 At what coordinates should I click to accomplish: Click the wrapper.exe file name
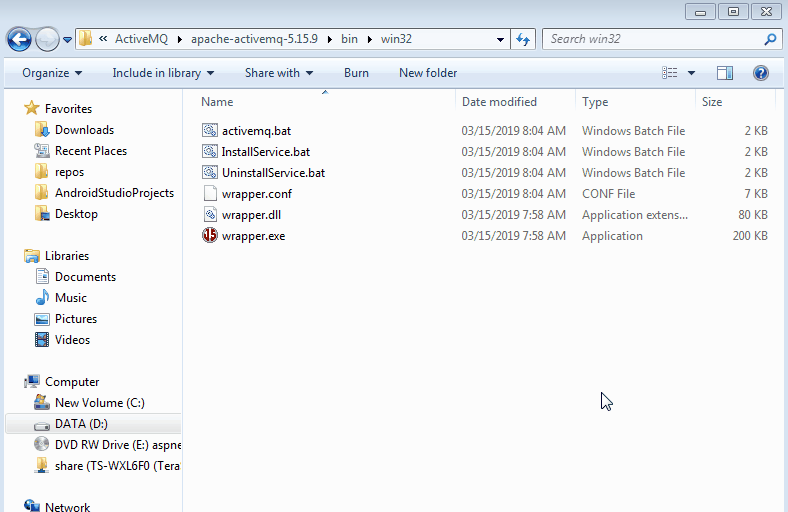coord(253,236)
